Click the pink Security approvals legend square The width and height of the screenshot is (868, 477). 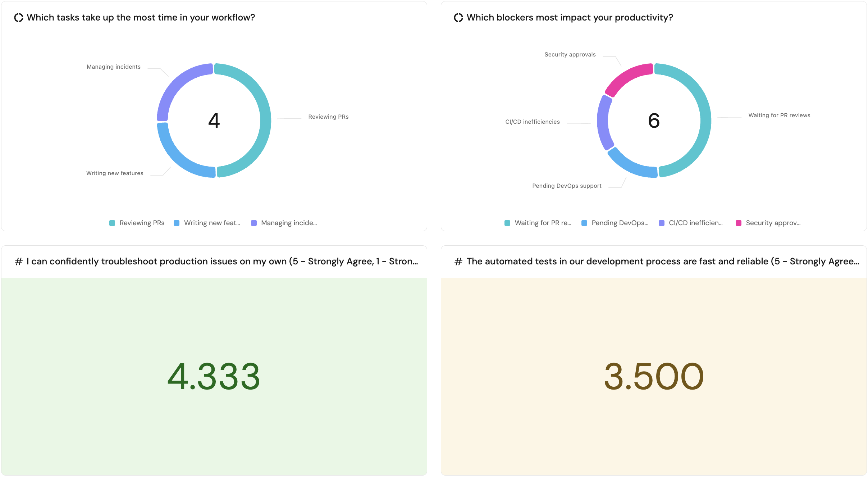739,223
